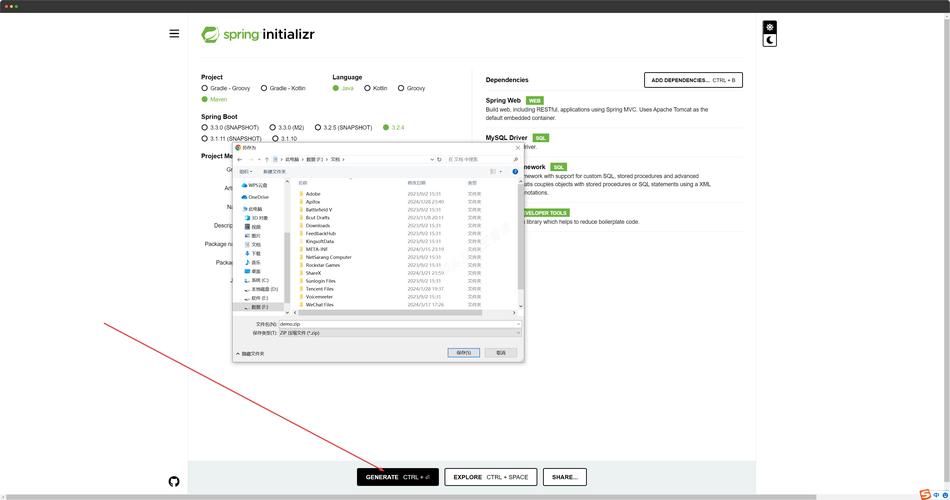Screen dimensions: 950x500
Task: Open OneDrive in the dialog sidebar
Action: tap(255, 197)
